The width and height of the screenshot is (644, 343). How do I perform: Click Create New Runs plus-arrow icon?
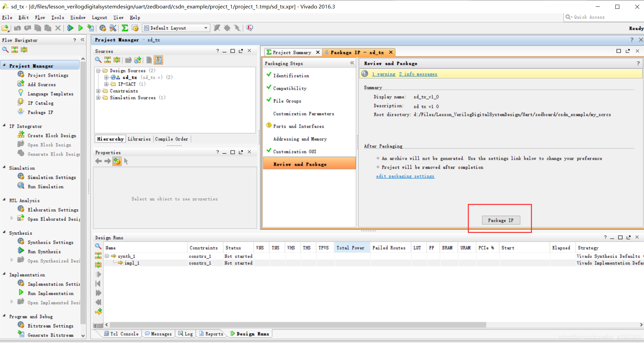(x=98, y=311)
